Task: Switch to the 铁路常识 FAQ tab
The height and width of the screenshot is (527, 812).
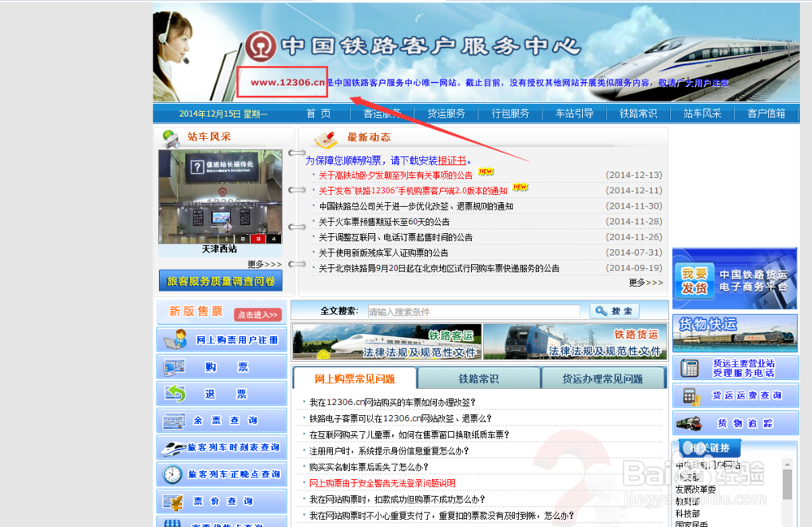Action: click(478, 378)
